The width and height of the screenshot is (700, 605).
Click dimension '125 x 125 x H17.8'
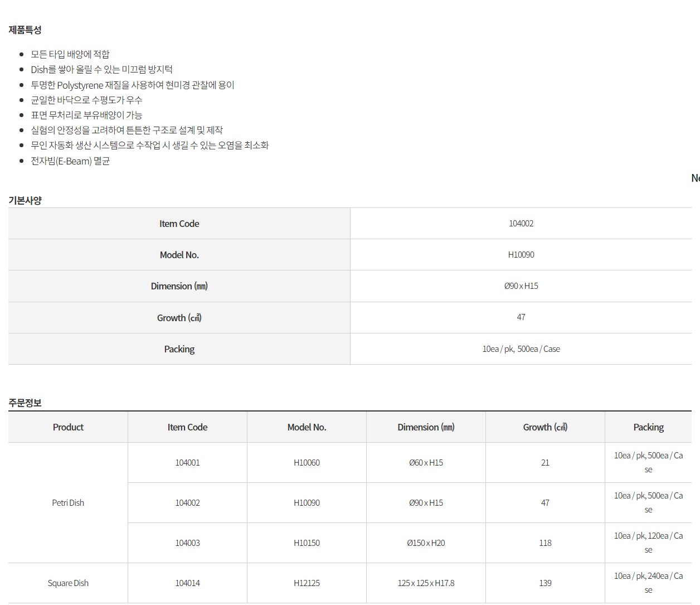coord(426,583)
